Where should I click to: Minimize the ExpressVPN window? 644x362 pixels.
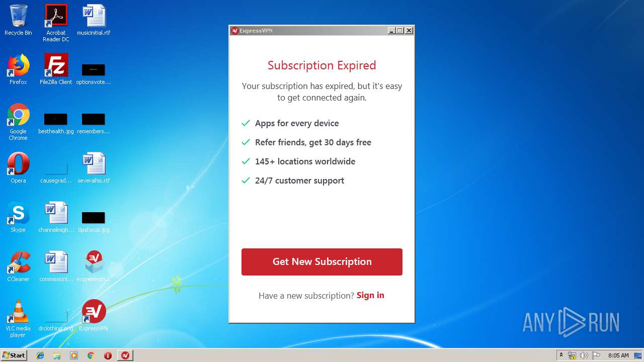tap(391, 31)
